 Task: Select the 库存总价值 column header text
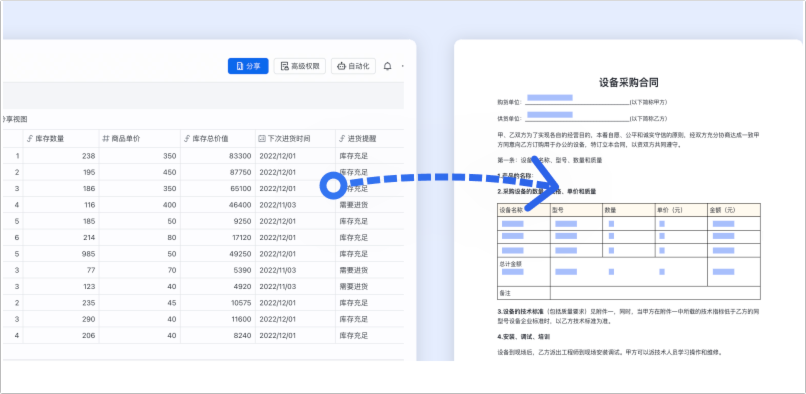pos(211,139)
